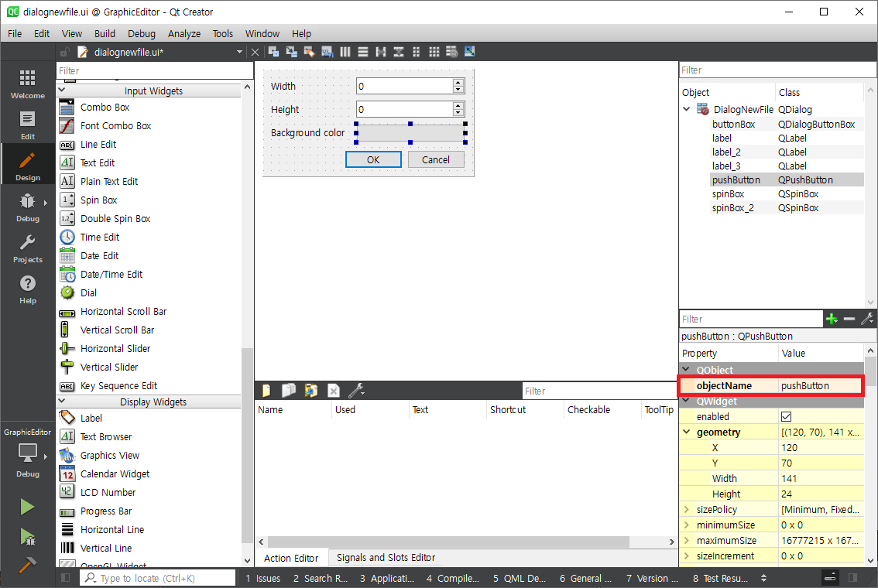The image size is (878, 588).
Task: Click widget box Filter field
Action: tap(155, 70)
